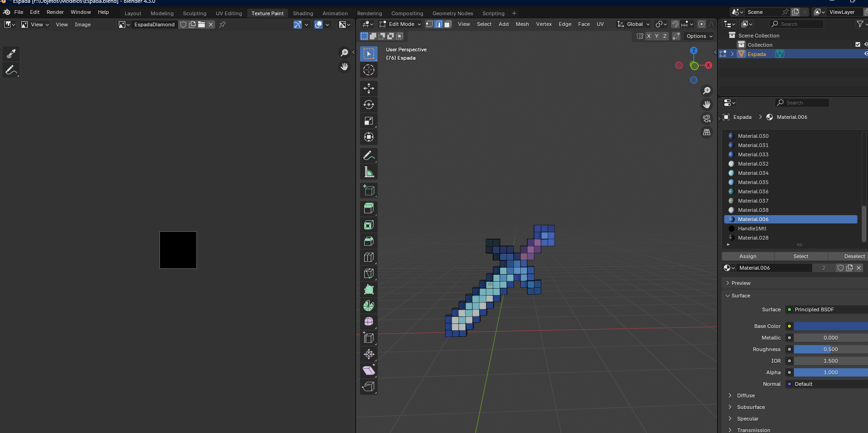868x433 pixels.
Task: Click the Roughness slider
Action: pos(830,349)
